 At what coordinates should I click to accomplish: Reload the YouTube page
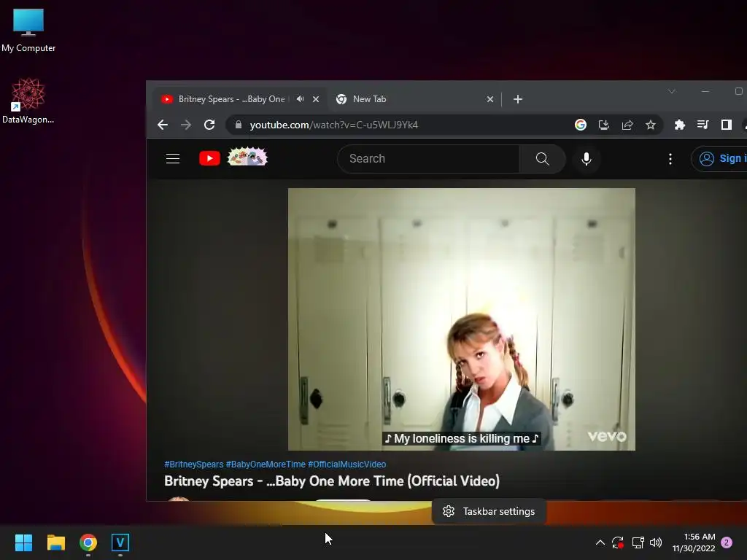(209, 125)
